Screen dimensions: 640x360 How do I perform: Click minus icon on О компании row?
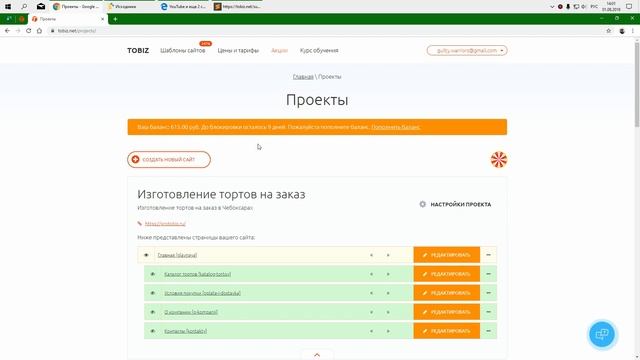(489, 312)
